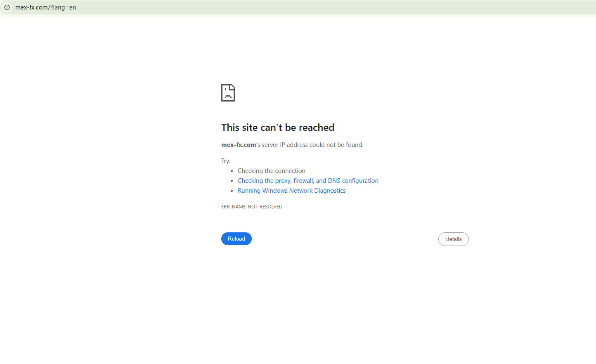The width and height of the screenshot is (596, 364).
Task: Click the 'Try:' label
Action: [226, 161]
